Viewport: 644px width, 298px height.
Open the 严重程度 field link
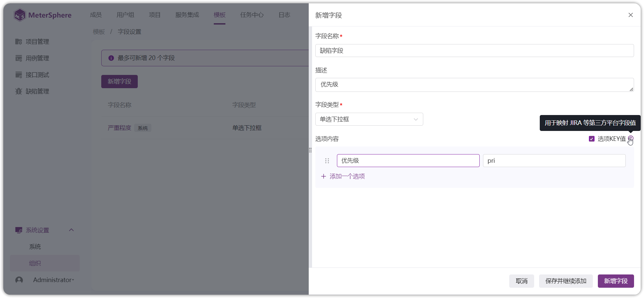pos(120,128)
